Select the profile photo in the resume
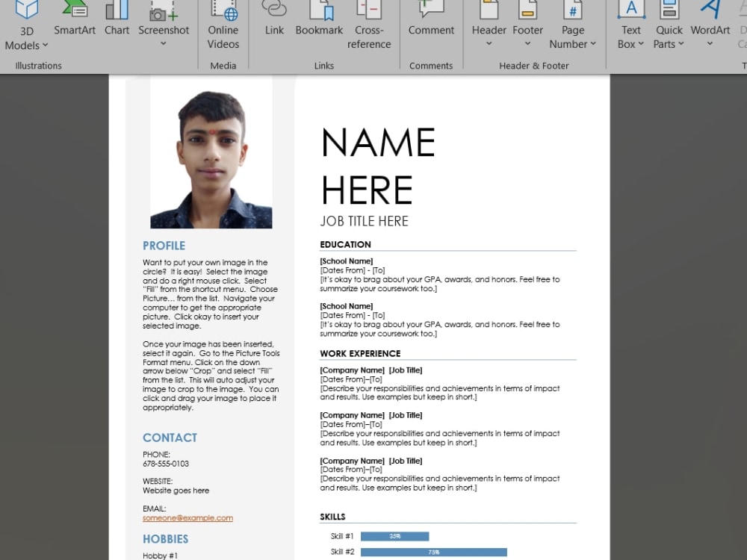747x560 pixels. [x=211, y=152]
